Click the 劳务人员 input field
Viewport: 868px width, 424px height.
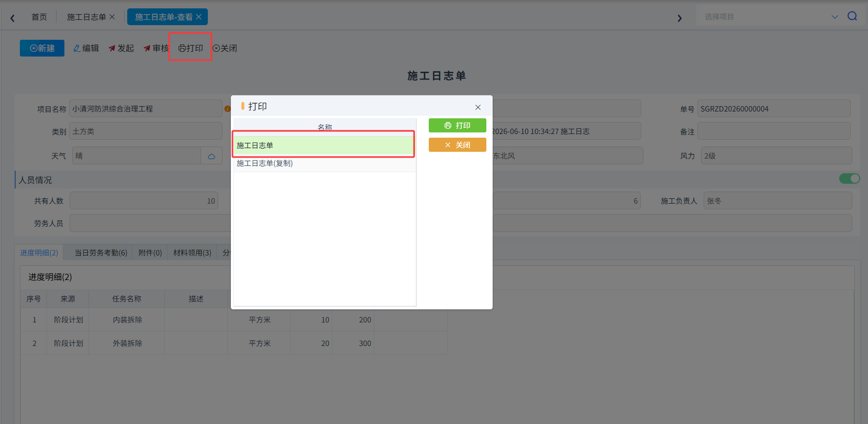pyautogui.click(x=150, y=223)
